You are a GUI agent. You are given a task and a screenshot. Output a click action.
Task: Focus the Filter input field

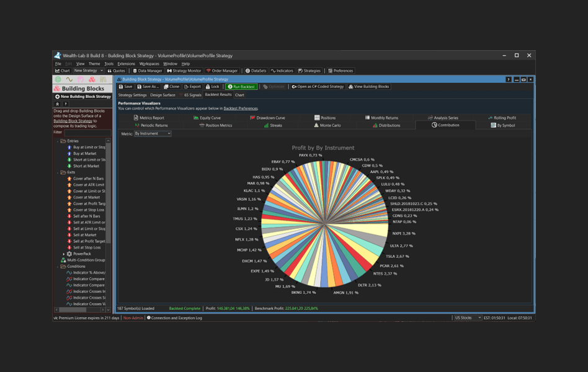click(x=87, y=133)
